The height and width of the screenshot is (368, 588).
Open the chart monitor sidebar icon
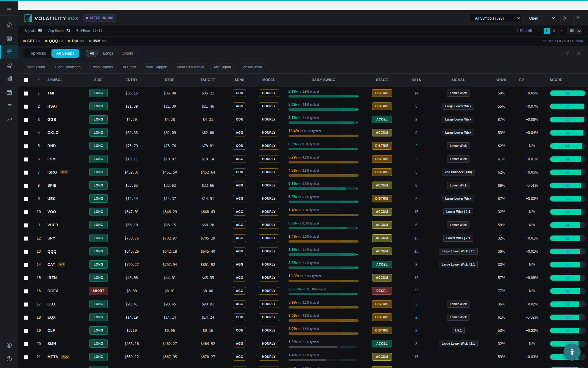pos(9,65)
